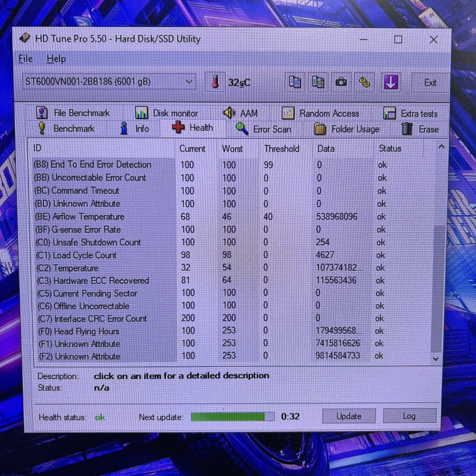This screenshot has width=476, height=476.
Task: Open the Erase tab
Action: (x=420, y=129)
